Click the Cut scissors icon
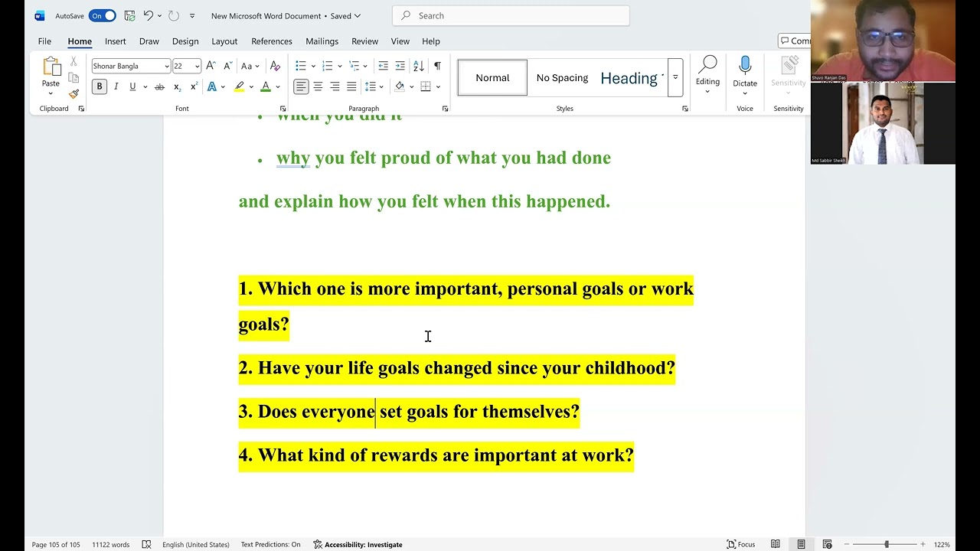Viewport: 980px width, 551px height. click(73, 61)
